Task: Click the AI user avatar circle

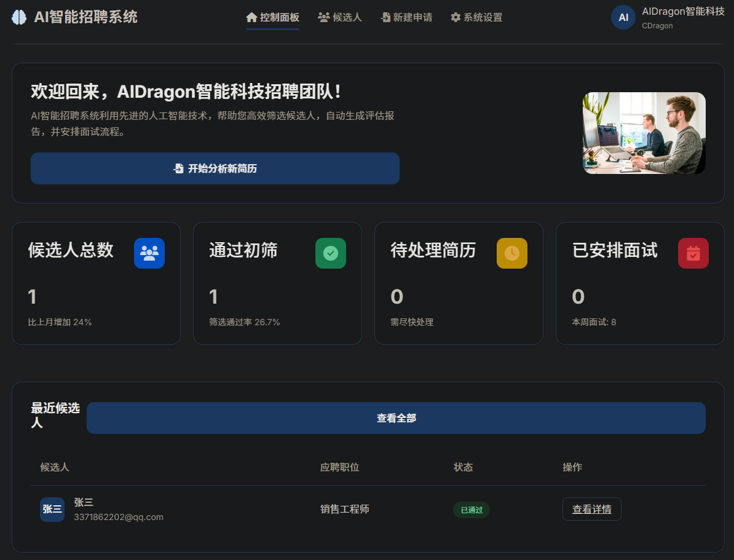Action: pyautogui.click(x=623, y=17)
